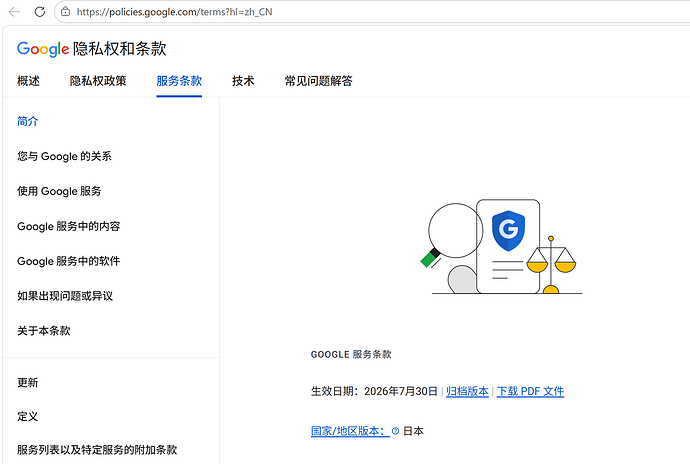Jump to 简介 section in sidebar

point(28,122)
